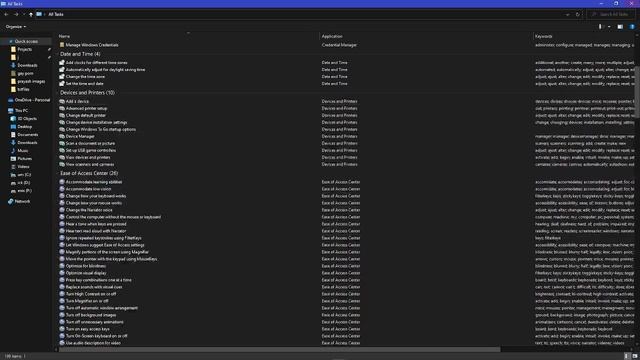Viewport: 640px width, 360px height.
Task: Select This PC in sidebar
Action: click(21, 111)
